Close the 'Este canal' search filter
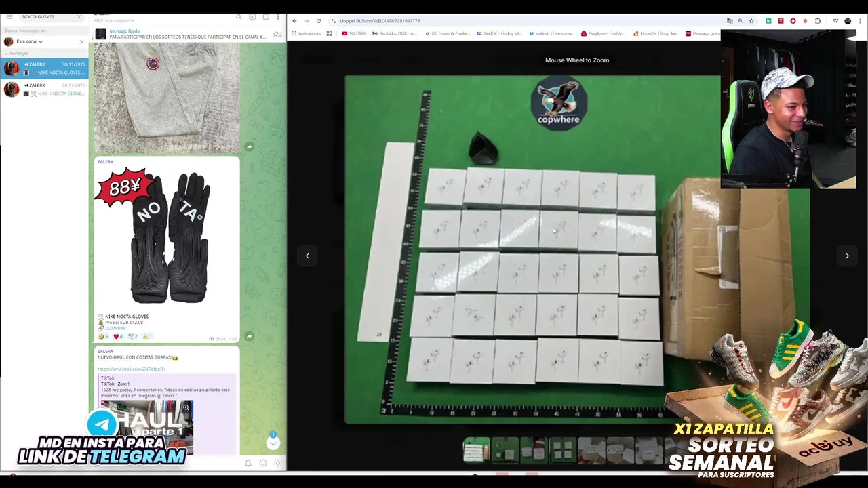The height and width of the screenshot is (488, 868). 81,41
